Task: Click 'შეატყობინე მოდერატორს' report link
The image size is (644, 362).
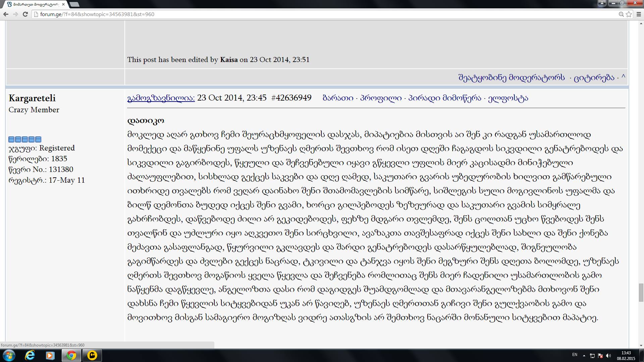Action: click(x=512, y=78)
